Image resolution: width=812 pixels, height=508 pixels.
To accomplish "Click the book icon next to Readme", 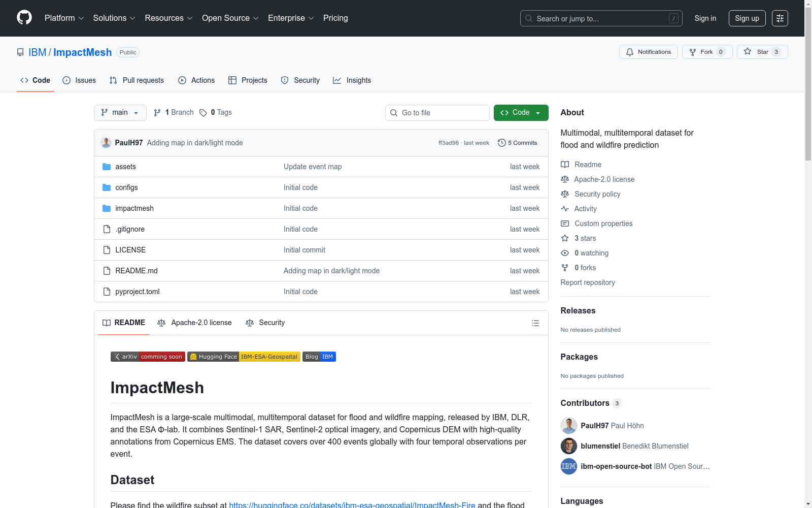I will [565, 165].
